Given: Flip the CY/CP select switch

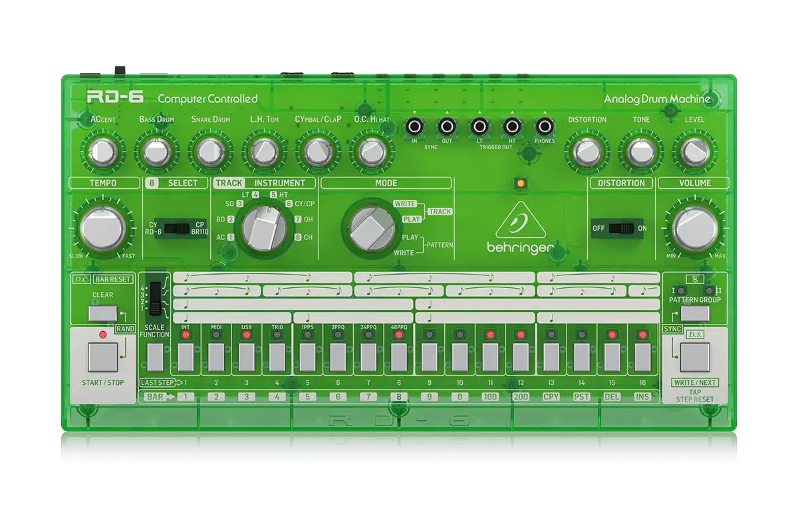Looking at the screenshot, I should (x=177, y=229).
